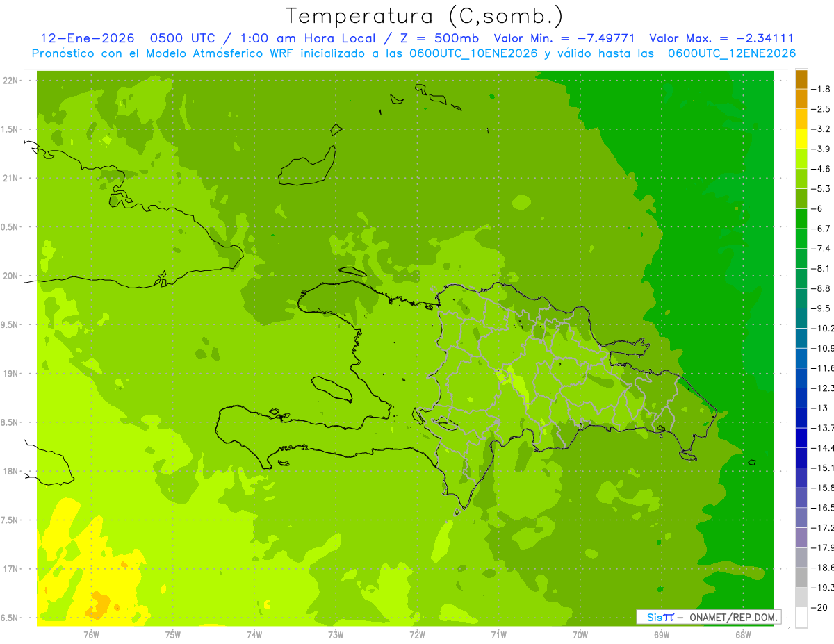The image size is (834, 644).
Task: Click the '69W' longitude label
Action: 661,635
